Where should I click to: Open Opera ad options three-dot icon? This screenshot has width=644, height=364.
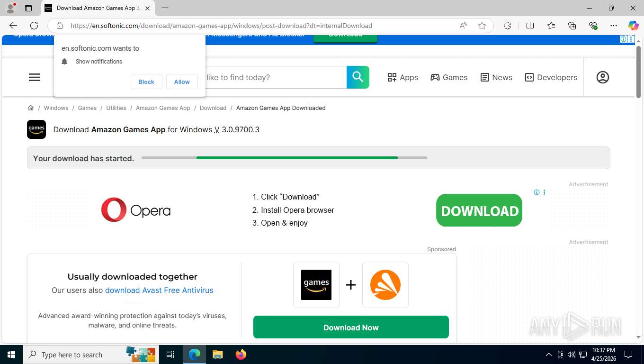544,192
